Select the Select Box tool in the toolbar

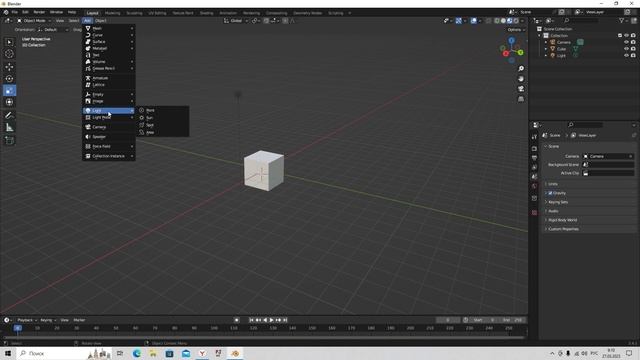pyautogui.click(x=9, y=42)
